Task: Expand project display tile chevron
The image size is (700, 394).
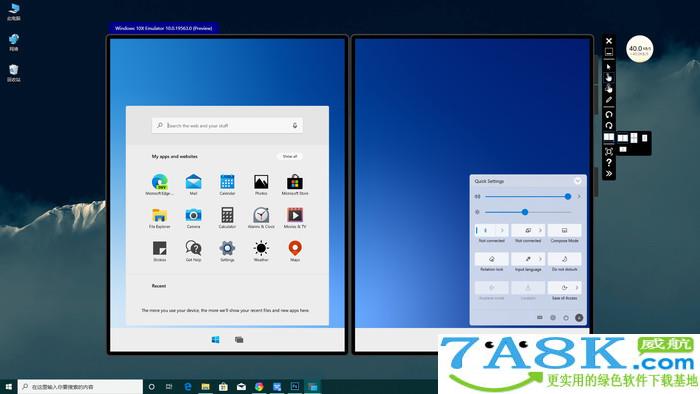Action: (x=540, y=230)
